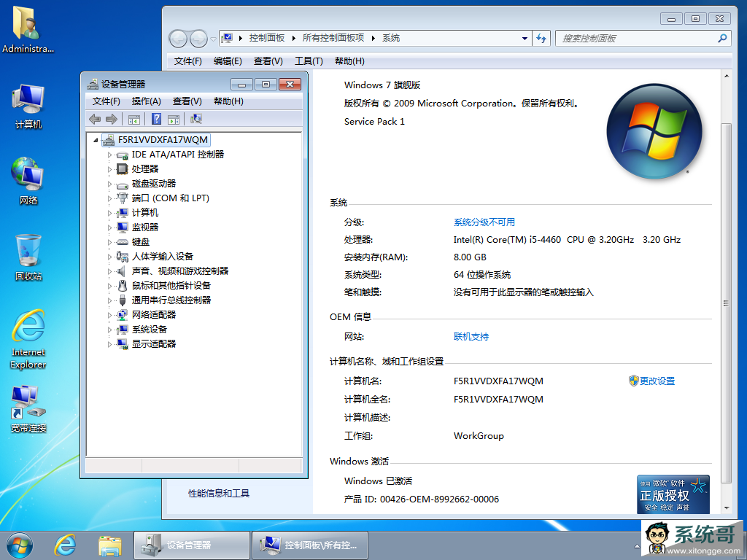Select the 网络适配器 category icon

coord(123,315)
